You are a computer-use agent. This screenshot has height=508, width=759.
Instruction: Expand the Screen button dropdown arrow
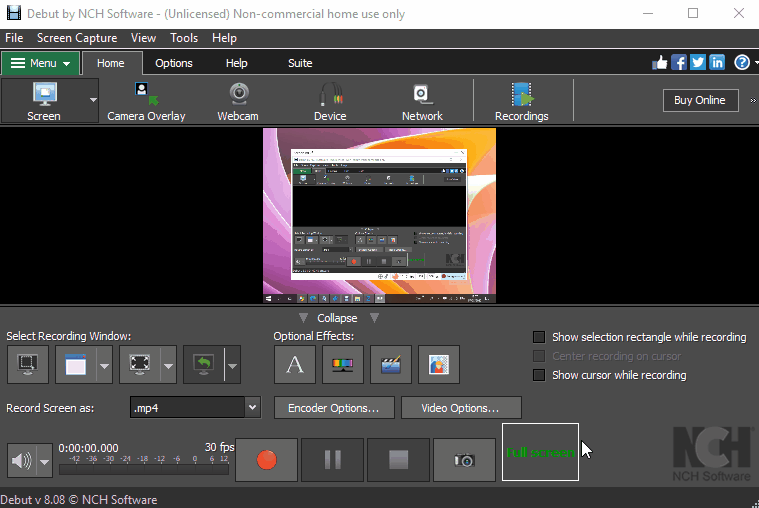tap(93, 100)
